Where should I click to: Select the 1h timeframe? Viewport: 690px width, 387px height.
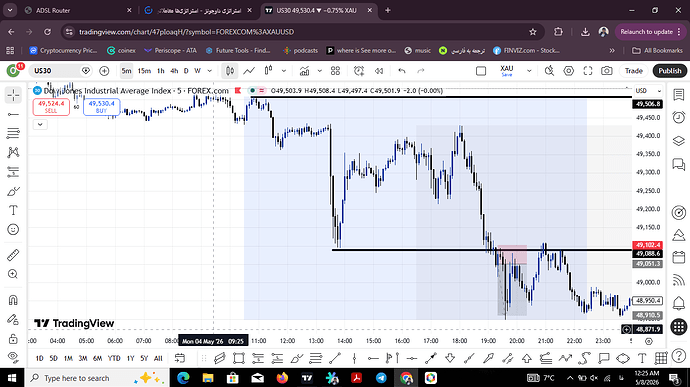coord(161,71)
